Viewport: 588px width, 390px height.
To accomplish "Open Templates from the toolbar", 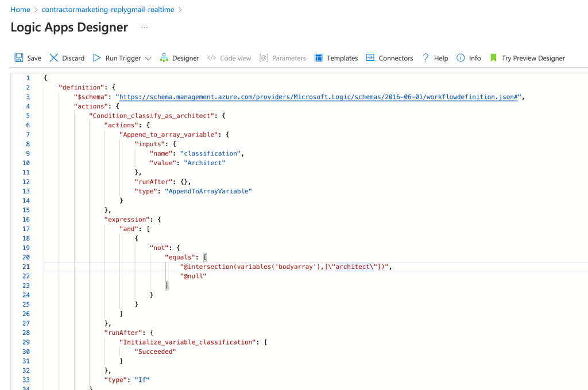I will coord(336,58).
